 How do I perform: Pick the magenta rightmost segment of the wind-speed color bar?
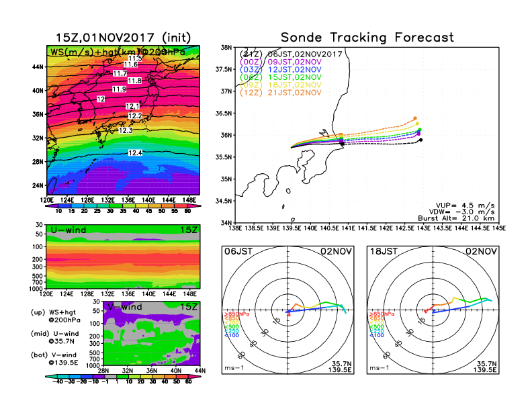click(193, 206)
